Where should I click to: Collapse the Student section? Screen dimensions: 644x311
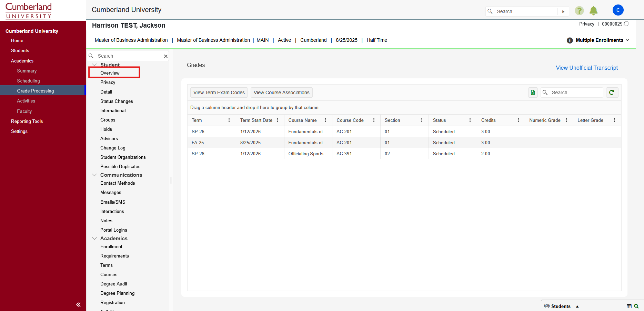click(94, 65)
